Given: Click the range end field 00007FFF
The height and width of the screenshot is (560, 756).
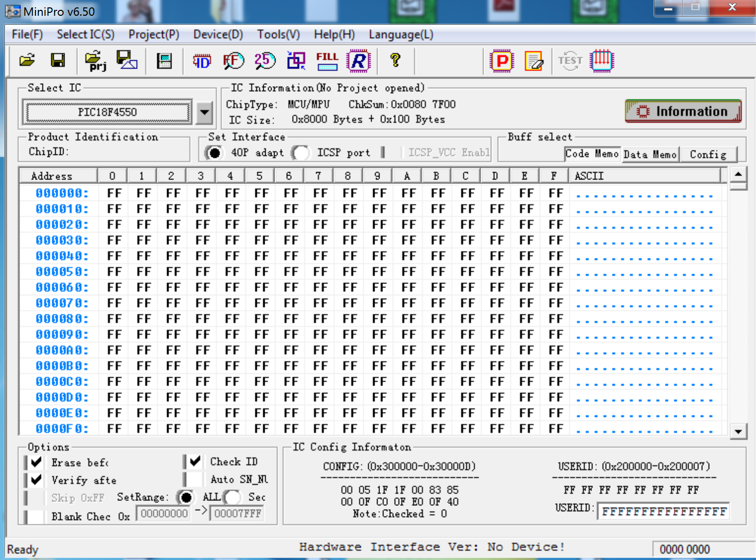Looking at the screenshot, I should pyautogui.click(x=238, y=514).
